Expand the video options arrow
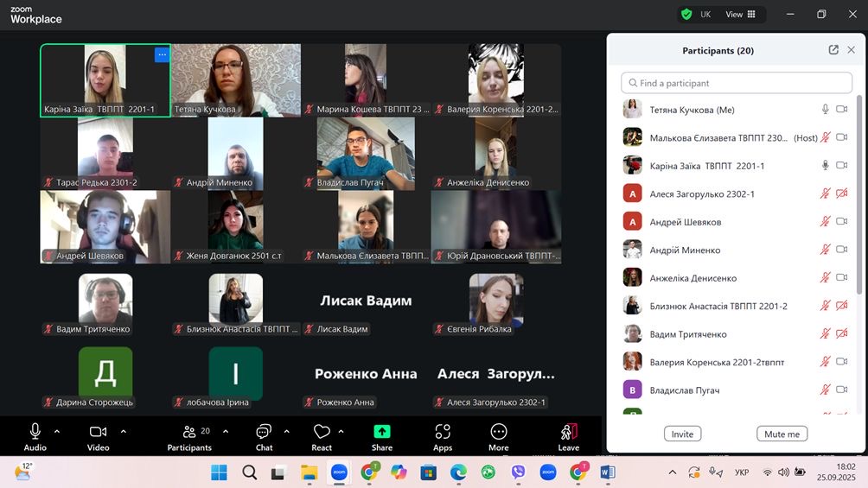The image size is (868, 488). pos(123,431)
